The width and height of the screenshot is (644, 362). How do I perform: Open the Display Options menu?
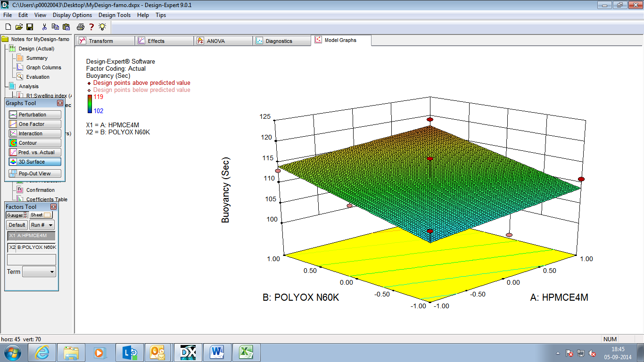click(72, 15)
